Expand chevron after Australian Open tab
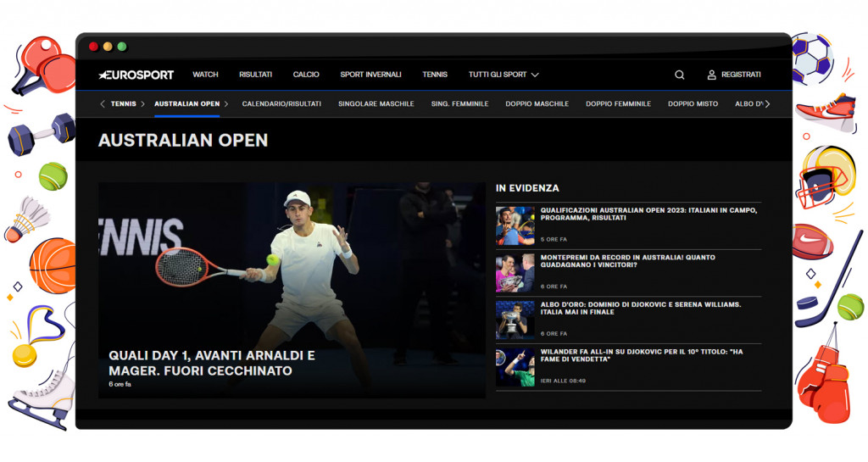Screen dimensions: 868x462 (225, 104)
